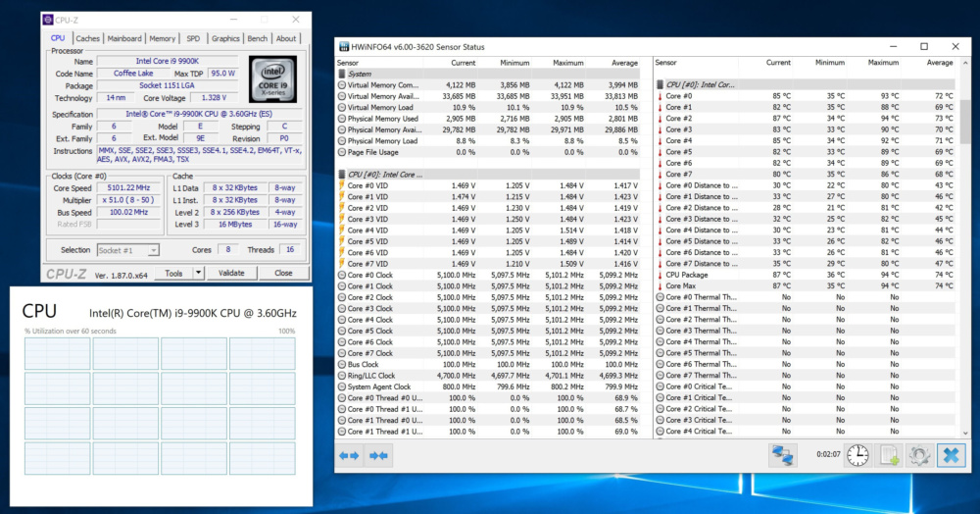The height and width of the screenshot is (514, 980).
Task: Click the Average column header in right sensor pane
Action: (940, 63)
